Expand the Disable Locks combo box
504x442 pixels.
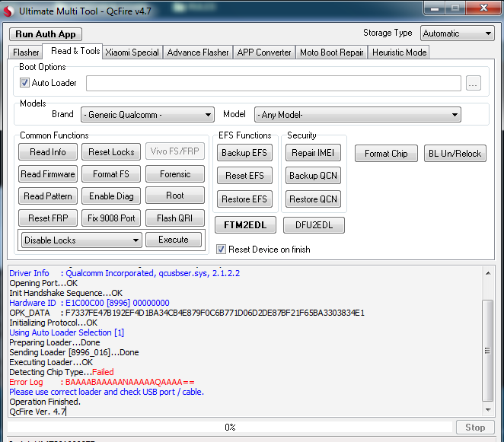pos(81,240)
